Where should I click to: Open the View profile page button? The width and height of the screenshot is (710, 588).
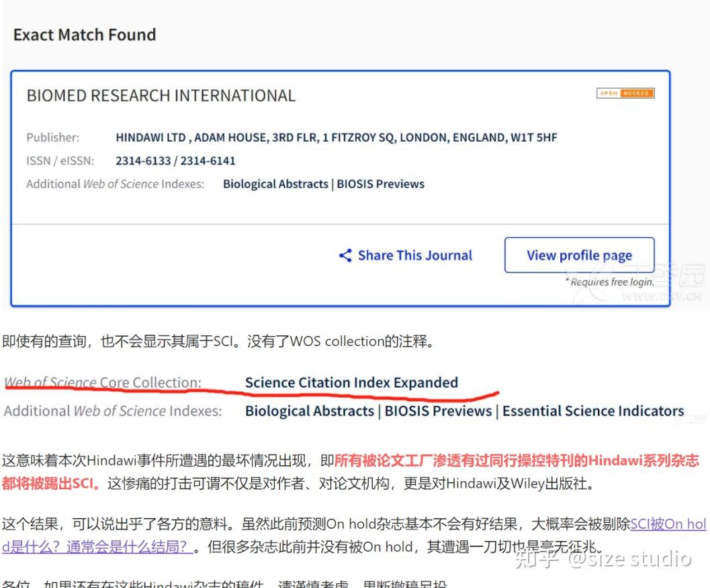[x=579, y=255]
